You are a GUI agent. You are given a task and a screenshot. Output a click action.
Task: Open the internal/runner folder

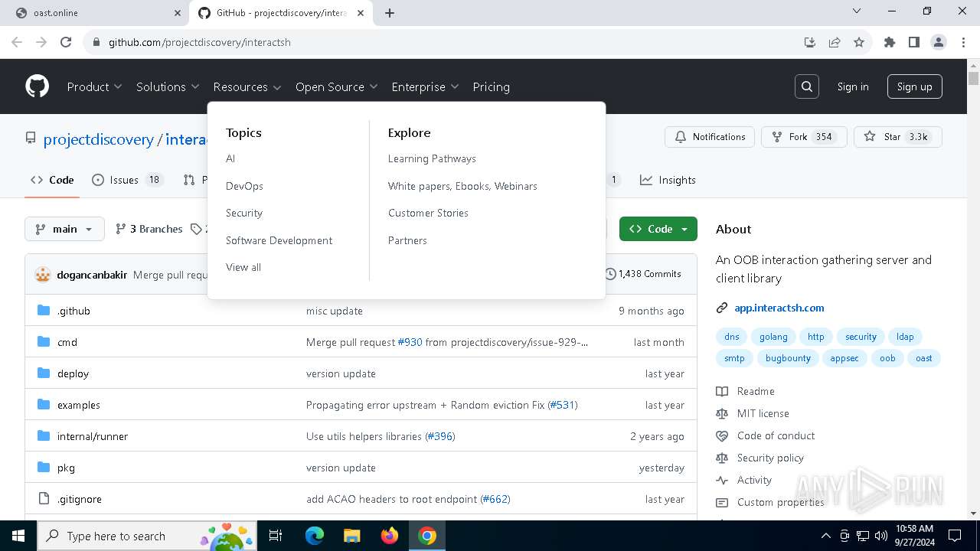93,436
